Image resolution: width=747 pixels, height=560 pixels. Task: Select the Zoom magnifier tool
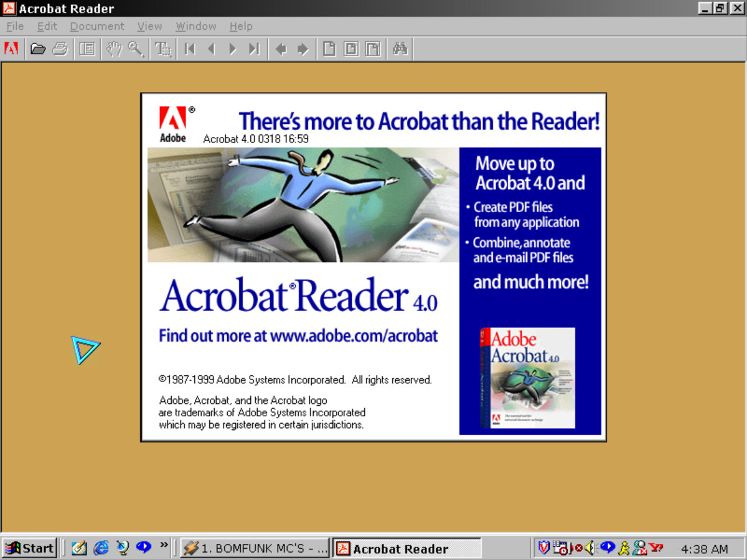[x=136, y=49]
